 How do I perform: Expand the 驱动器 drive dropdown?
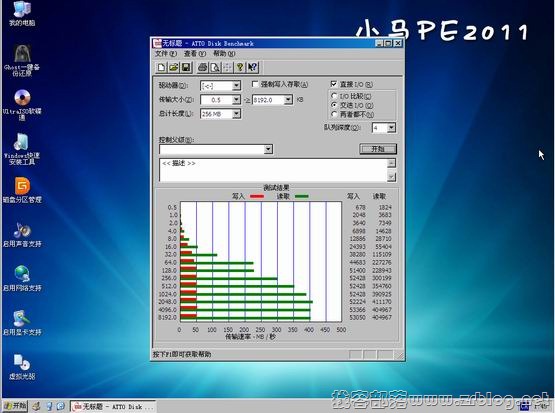236,86
